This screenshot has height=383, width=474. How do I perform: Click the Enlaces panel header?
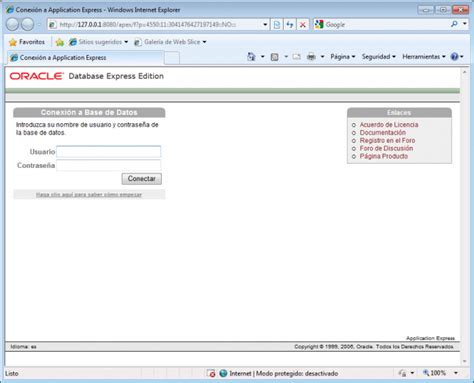coord(399,113)
